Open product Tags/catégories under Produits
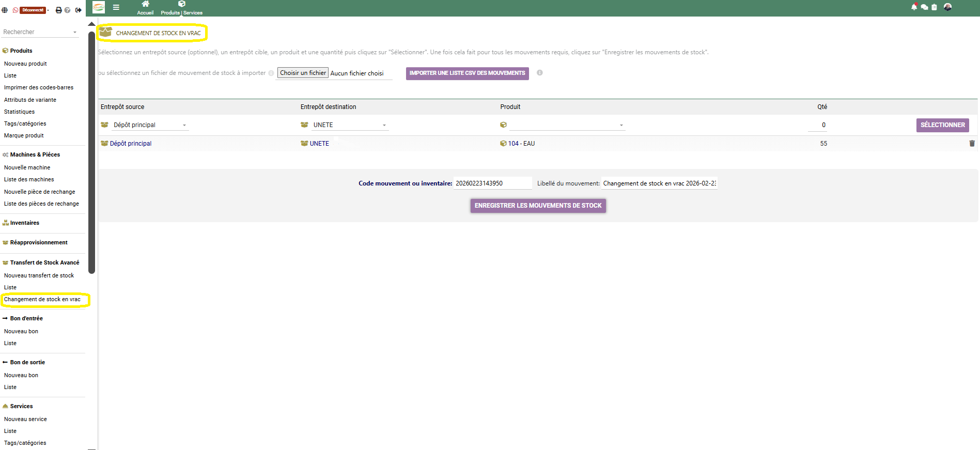 click(x=25, y=123)
